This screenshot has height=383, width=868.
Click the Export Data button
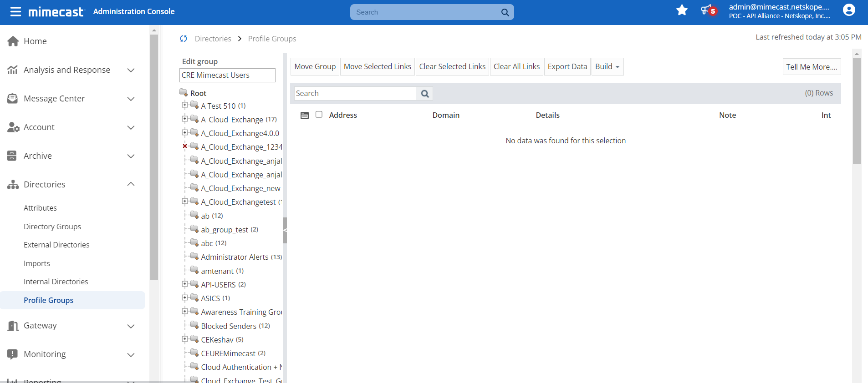click(x=567, y=66)
